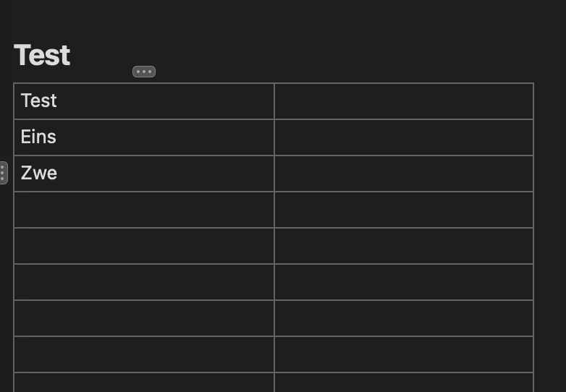566x392 pixels.
Task: Click the empty cell right of Test
Action: (x=404, y=101)
